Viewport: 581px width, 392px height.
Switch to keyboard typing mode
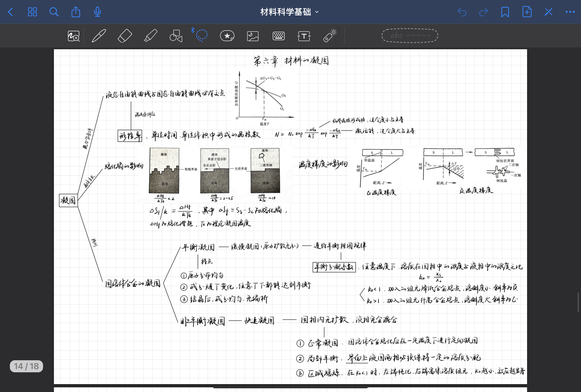click(x=278, y=36)
